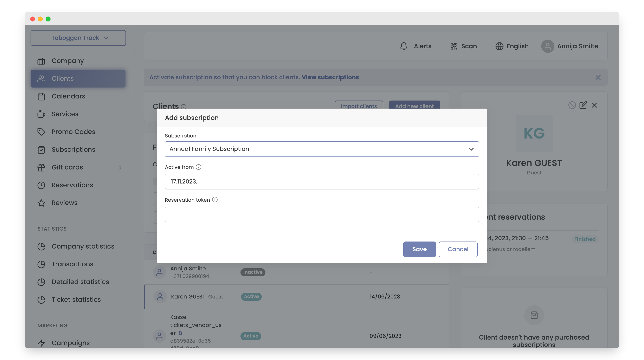Cancel the Add subscription dialog
Screen dimensions: 644x360
[458, 249]
